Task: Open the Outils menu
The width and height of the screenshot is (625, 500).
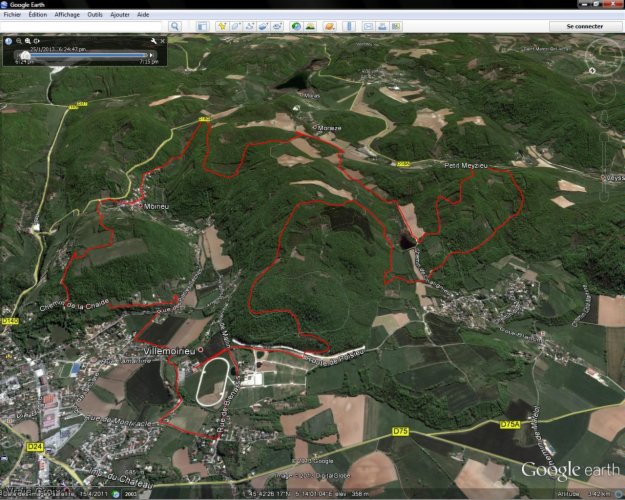Action: tap(95, 15)
